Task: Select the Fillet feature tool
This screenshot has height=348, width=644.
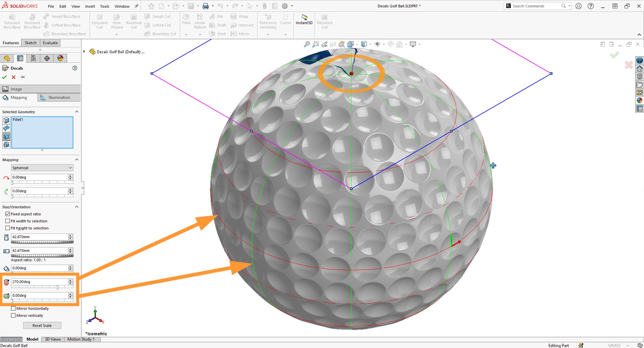Action: pos(186,21)
